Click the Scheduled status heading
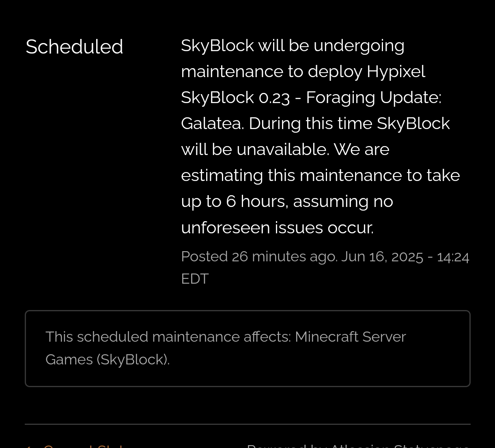The height and width of the screenshot is (448, 495). (x=74, y=47)
